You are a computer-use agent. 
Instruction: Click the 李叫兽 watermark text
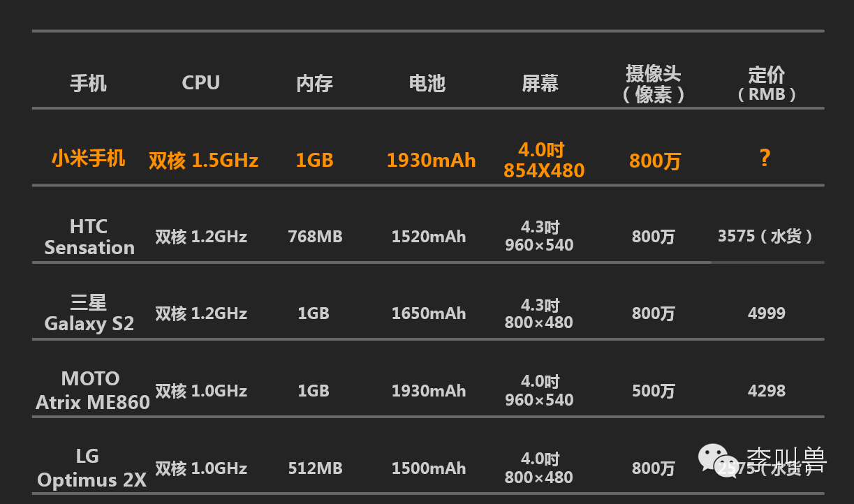(786, 461)
